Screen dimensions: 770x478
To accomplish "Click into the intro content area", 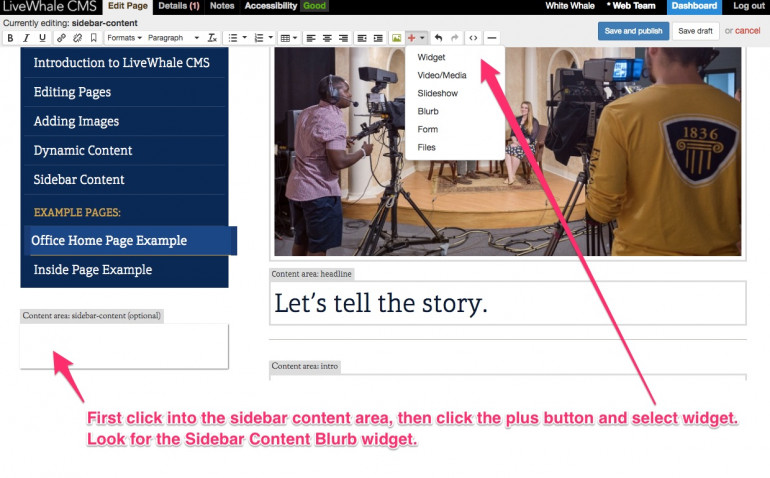I will (x=508, y=377).
